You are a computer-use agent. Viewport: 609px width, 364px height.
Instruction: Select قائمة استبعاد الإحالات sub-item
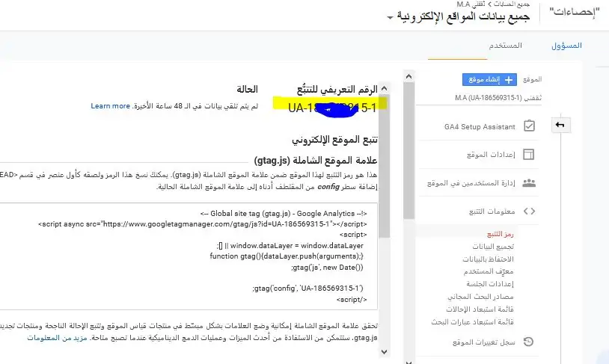point(480,309)
